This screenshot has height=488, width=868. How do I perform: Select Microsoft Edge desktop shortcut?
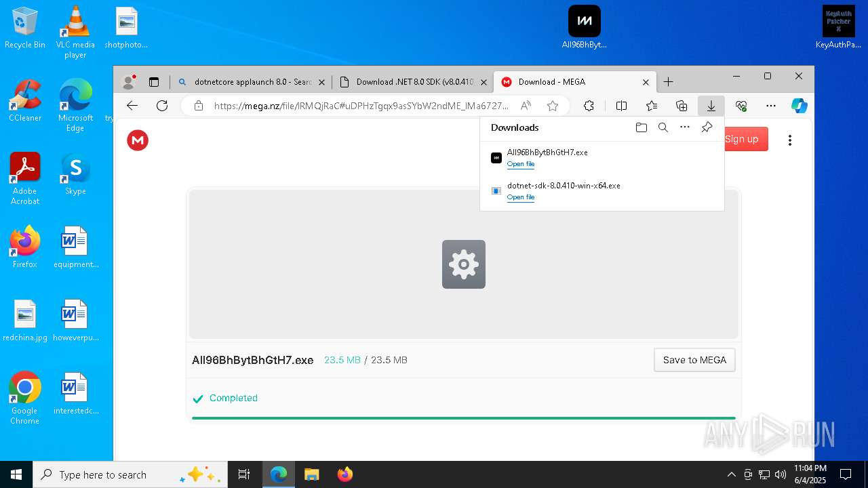75,105
